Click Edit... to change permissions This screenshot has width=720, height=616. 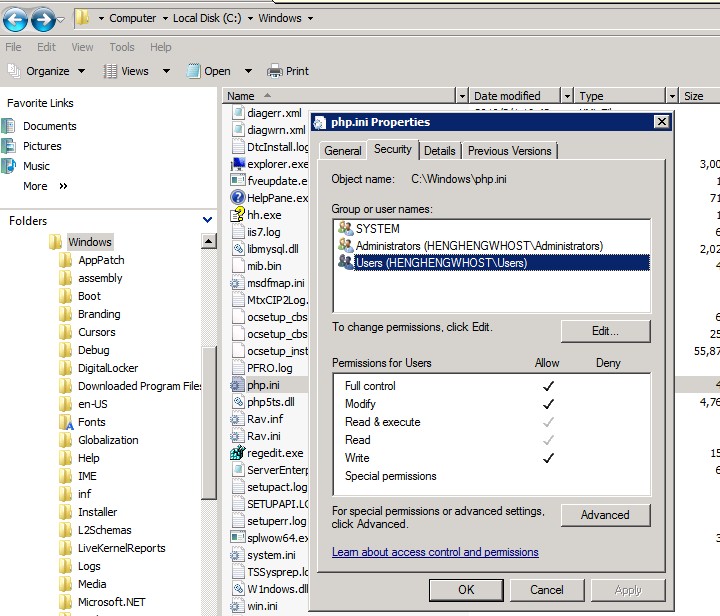click(605, 331)
